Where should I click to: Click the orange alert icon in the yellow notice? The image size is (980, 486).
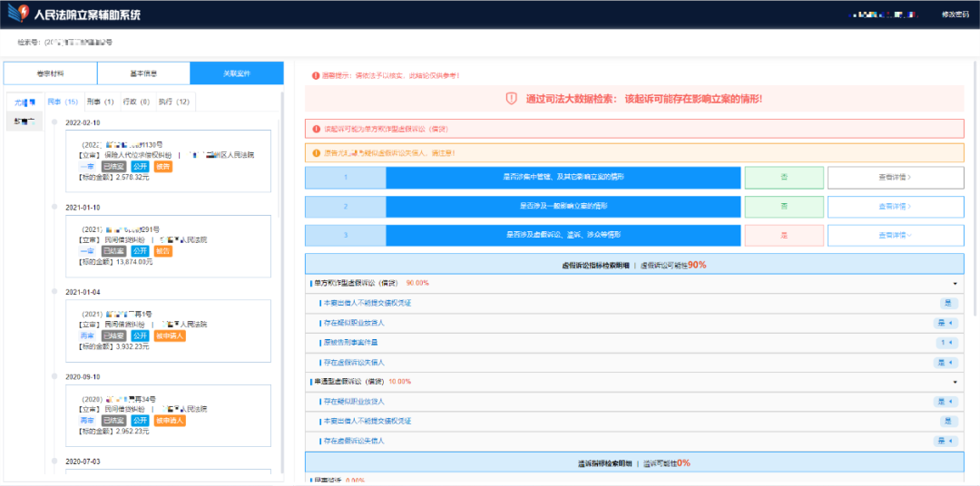click(315, 153)
